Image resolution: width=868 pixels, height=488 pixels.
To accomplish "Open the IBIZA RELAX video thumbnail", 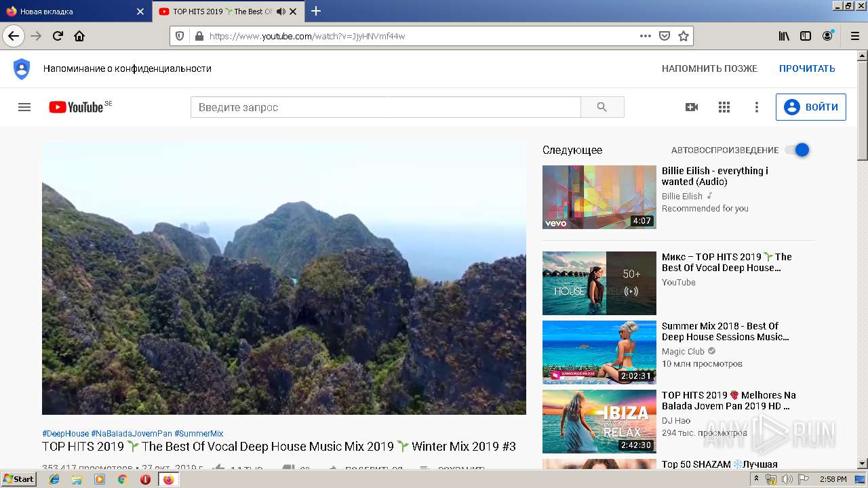I will coord(599,422).
